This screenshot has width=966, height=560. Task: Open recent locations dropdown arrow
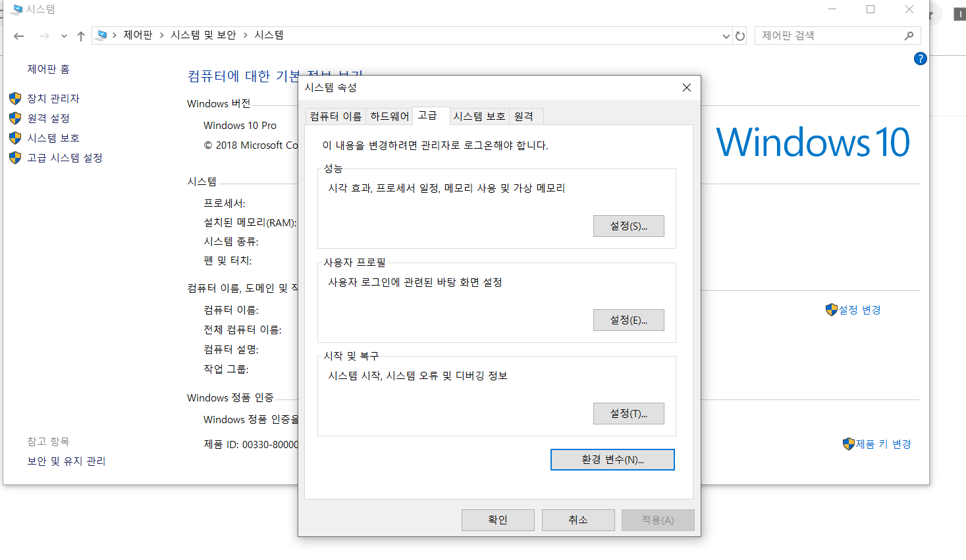(x=64, y=36)
